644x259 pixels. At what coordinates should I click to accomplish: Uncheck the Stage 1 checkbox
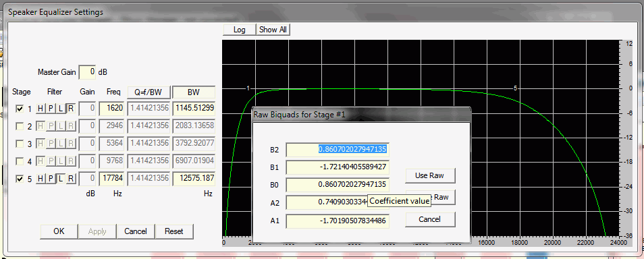click(20, 109)
